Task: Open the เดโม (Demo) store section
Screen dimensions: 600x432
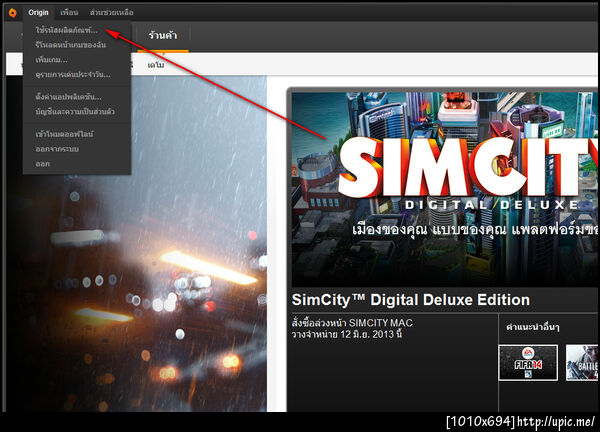Action: pyautogui.click(x=156, y=65)
